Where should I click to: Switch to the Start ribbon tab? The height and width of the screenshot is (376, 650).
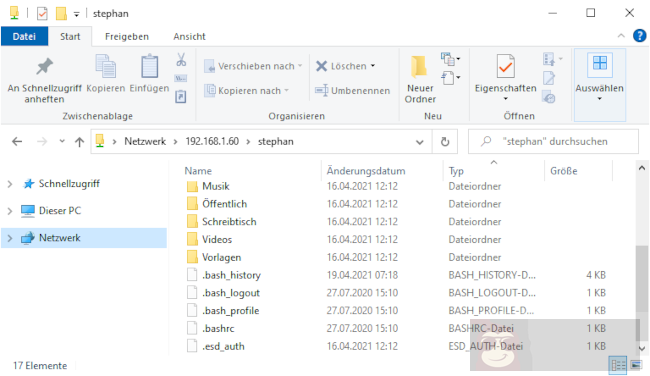tap(70, 36)
